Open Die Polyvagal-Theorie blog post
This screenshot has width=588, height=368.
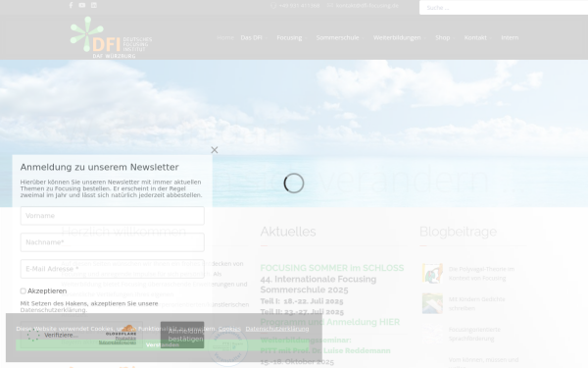pyautogui.click(x=481, y=274)
